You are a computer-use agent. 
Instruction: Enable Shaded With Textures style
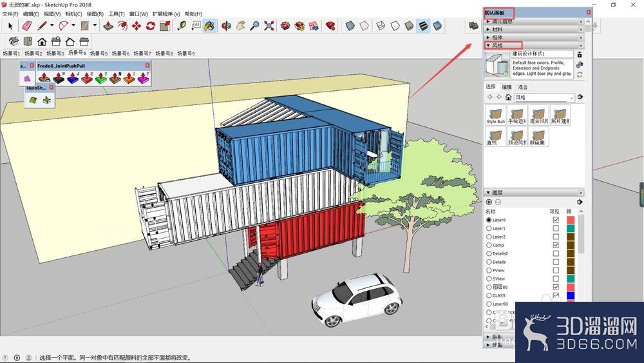click(423, 26)
